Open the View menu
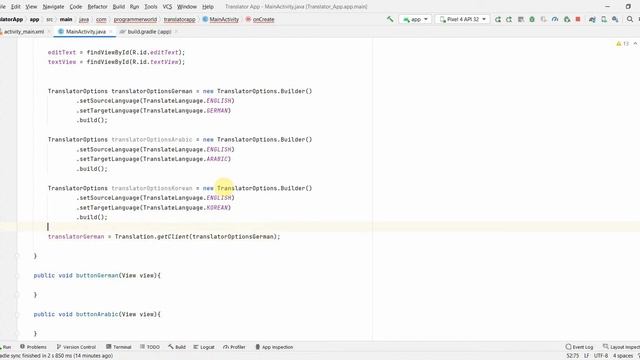Viewport: 640px width, 360px height. coord(31,7)
